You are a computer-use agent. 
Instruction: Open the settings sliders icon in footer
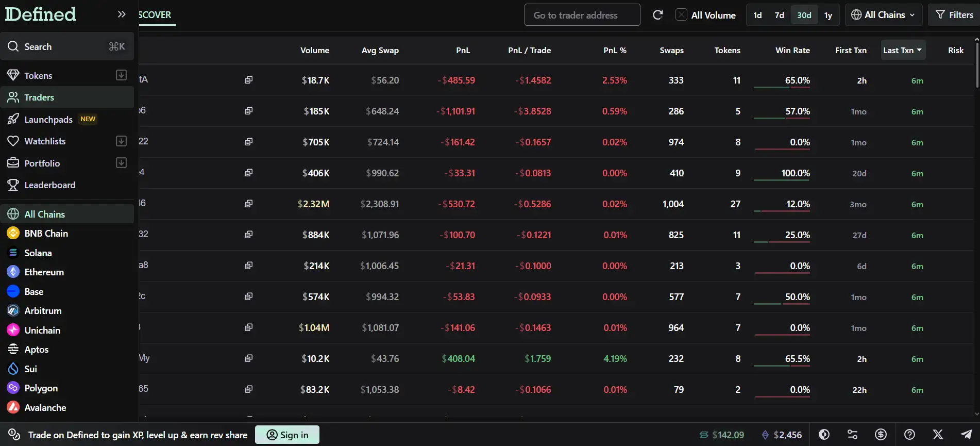852,435
